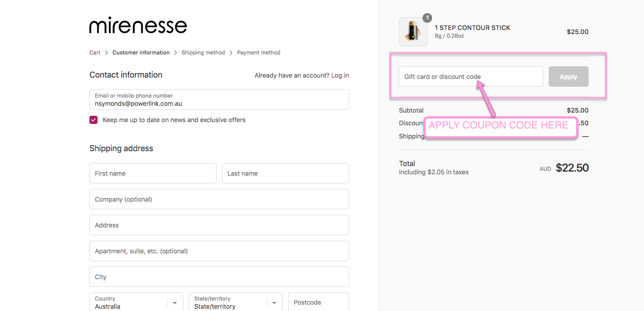This screenshot has width=644, height=311.
Task: Open the 1 Step Contour Stick product thumbnail
Action: 413,32
